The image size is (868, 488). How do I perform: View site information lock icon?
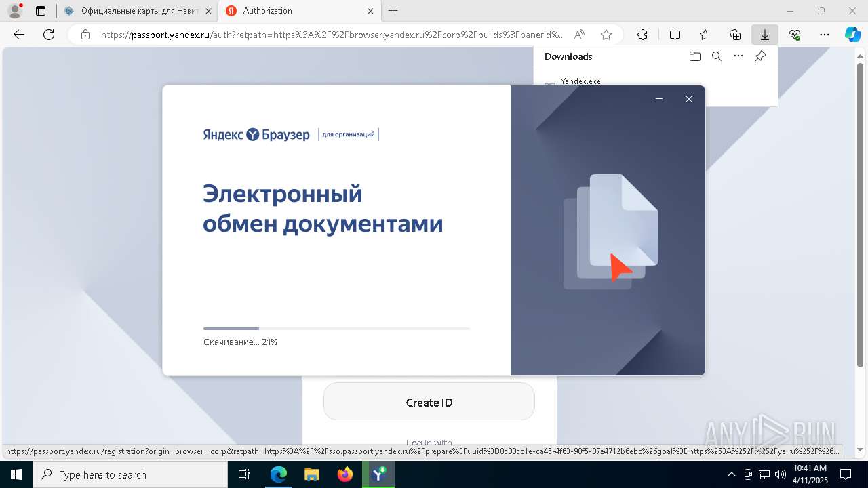pos(85,35)
